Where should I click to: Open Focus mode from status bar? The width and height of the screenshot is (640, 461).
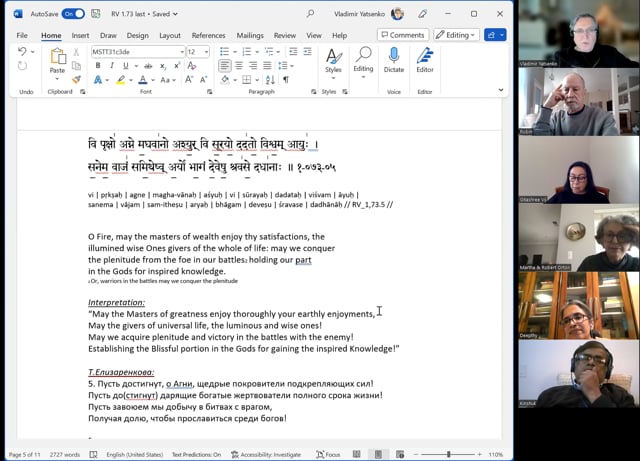pyautogui.click(x=327, y=454)
